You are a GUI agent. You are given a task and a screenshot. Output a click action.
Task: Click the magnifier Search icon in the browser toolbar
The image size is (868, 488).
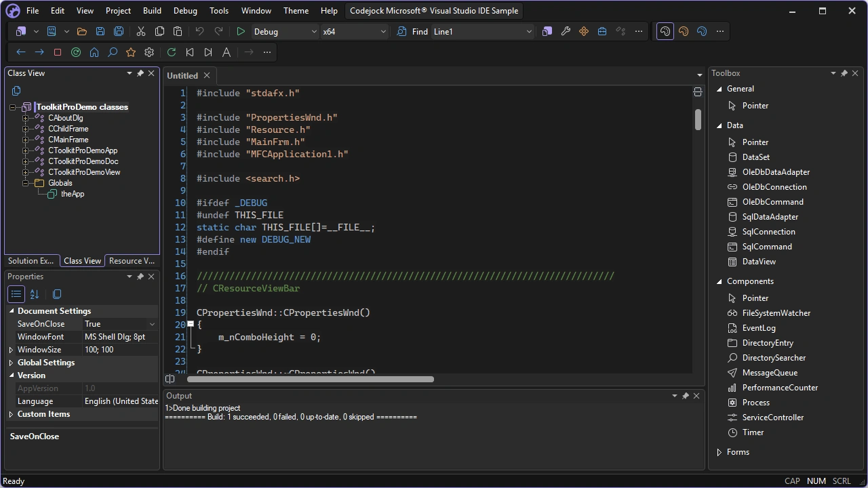[x=113, y=52]
